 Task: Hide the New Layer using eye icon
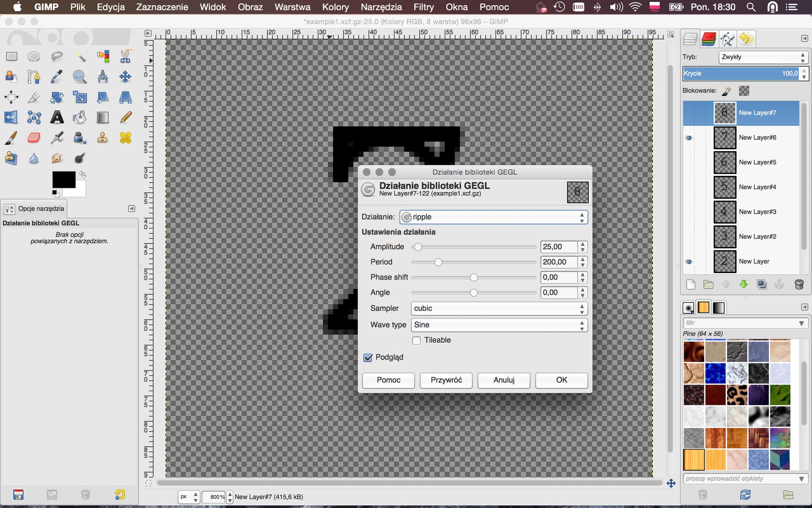(x=689, y=262)
